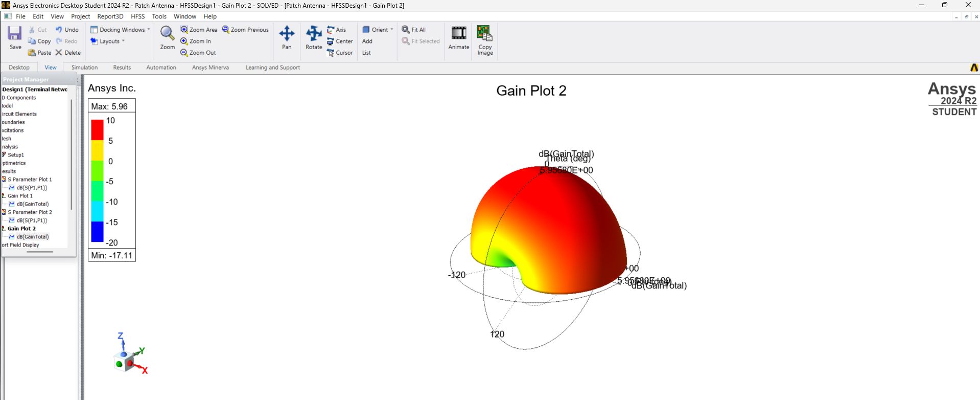
Task: Select Optimetrics in project tree
Action: [14, 163]
